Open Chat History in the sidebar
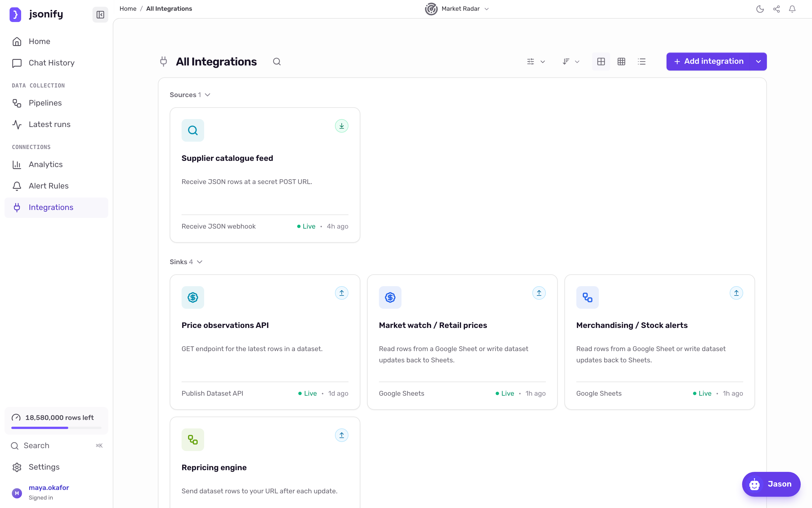This screenshot has width=812, height=508. pyautogui.click(x=56, y=63)
